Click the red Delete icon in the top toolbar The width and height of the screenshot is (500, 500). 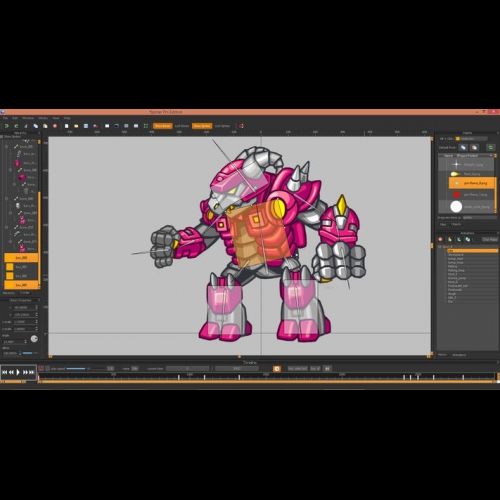(x=55, y=126)
